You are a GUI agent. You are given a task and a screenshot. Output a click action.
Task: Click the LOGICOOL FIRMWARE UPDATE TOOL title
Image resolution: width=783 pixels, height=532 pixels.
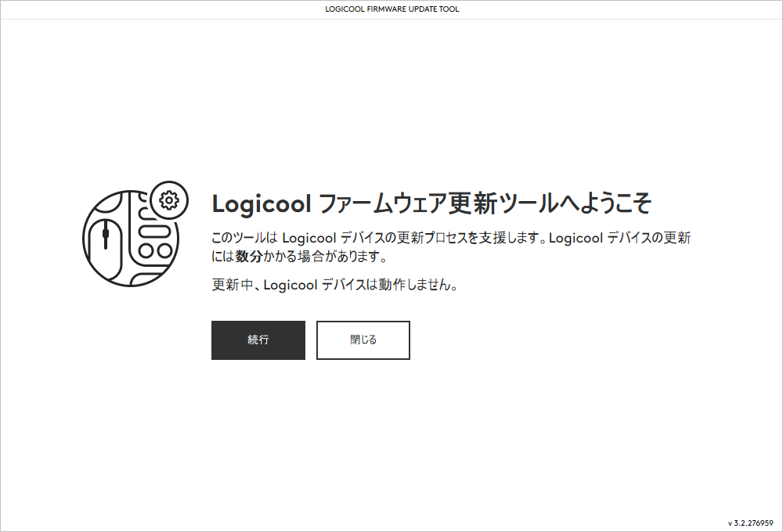click(x=391, y=9)
